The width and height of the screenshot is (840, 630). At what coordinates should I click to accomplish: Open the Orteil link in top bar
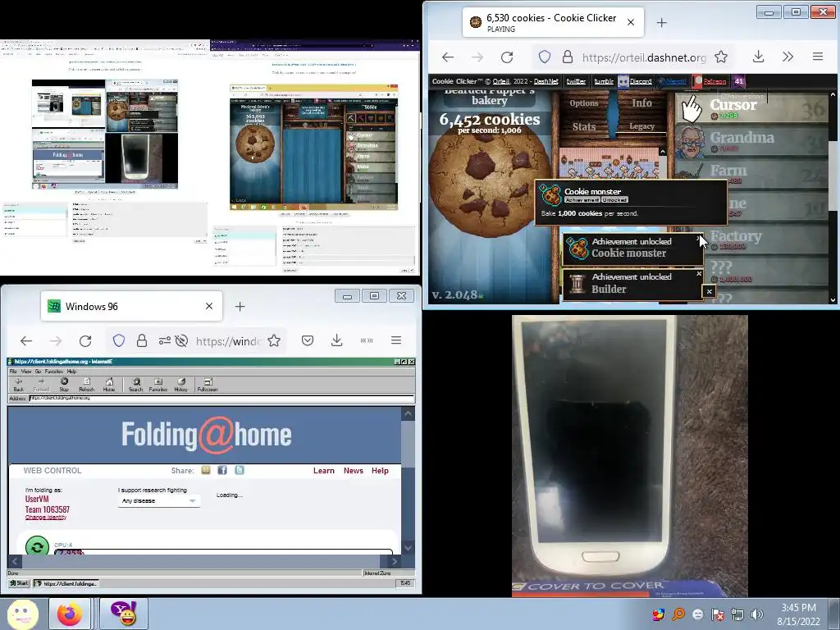click(501, 81)
